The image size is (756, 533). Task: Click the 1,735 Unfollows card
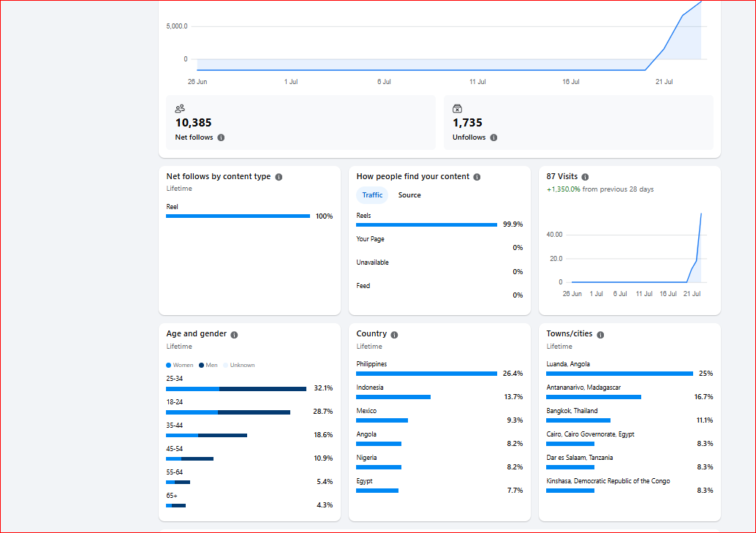[578, 123]
